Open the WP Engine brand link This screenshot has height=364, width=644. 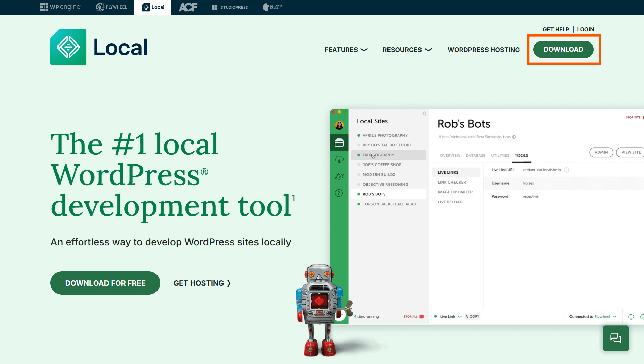point(61,7)
